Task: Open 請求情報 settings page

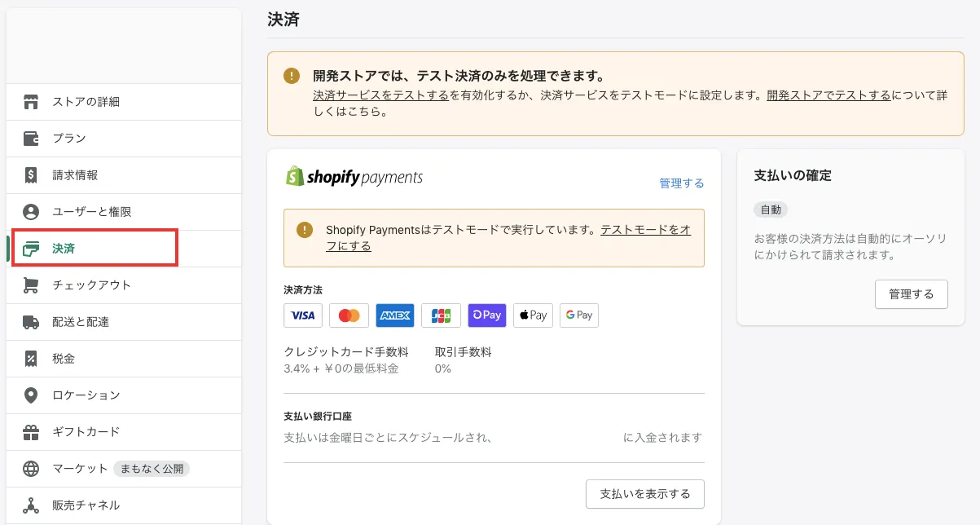Action: tap(124, 175)
